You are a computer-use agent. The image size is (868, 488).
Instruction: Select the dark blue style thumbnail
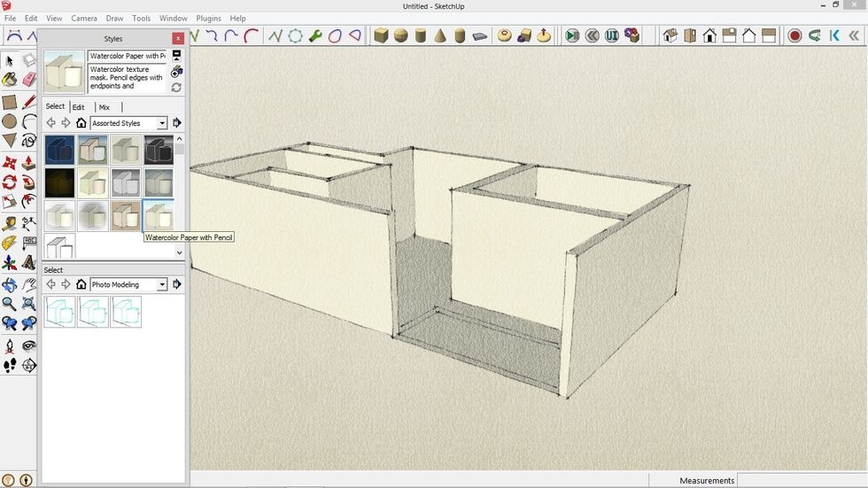pos(59,151)
